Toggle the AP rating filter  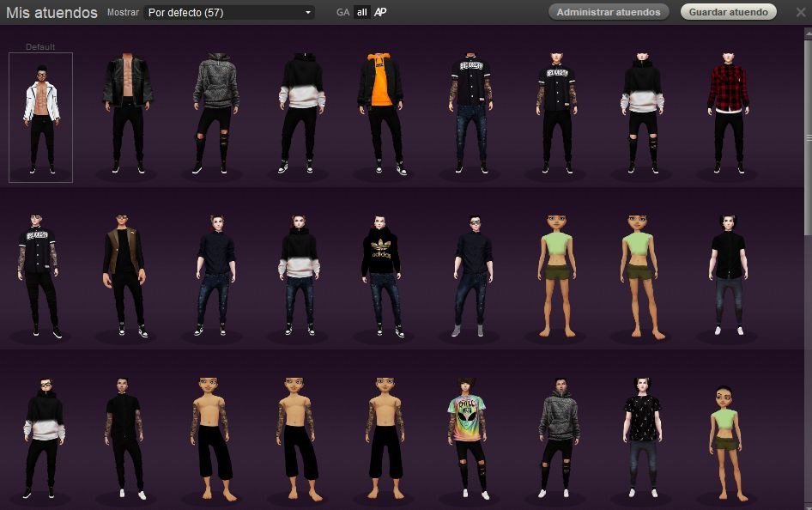pos(380,13)
